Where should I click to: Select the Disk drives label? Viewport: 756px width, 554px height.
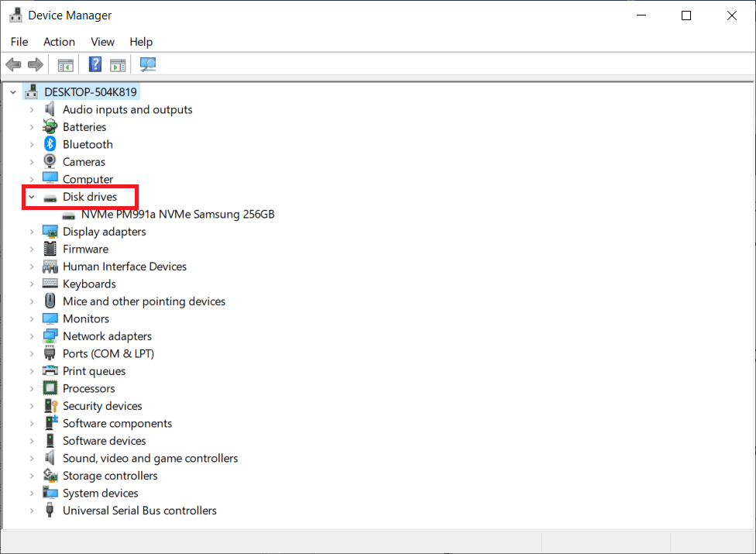pos(90,197)
